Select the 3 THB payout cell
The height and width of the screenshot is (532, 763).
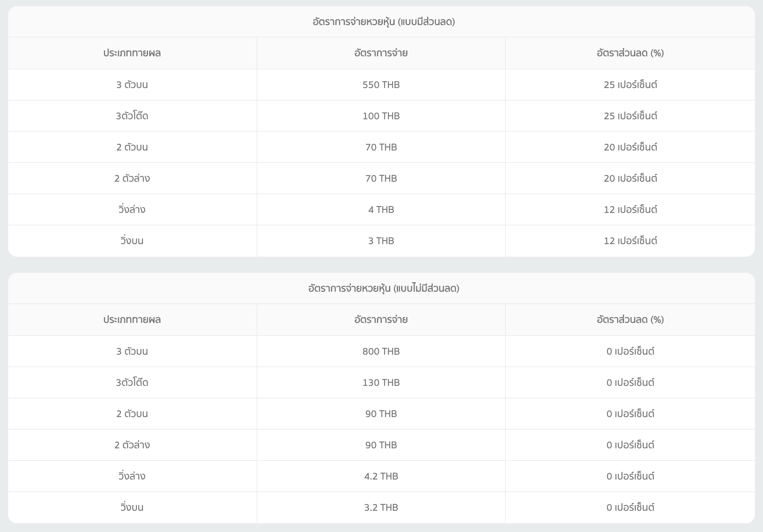(x=381, y=241)
